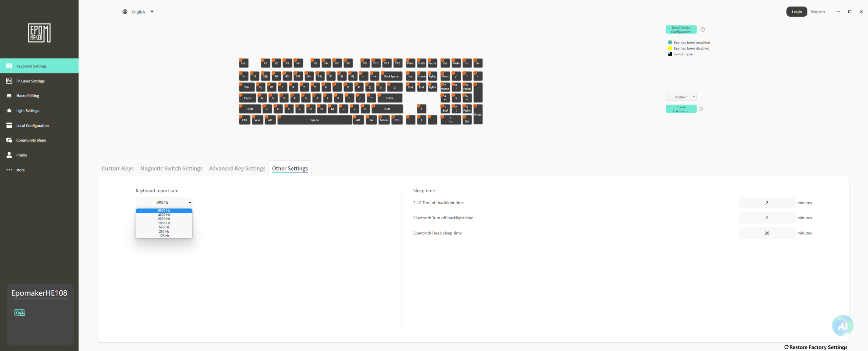Viewport: 868px width, 351px height.
Task: Select the Space key on the keyboard layout
Action: pyautogui.click(x=315, y=120)
